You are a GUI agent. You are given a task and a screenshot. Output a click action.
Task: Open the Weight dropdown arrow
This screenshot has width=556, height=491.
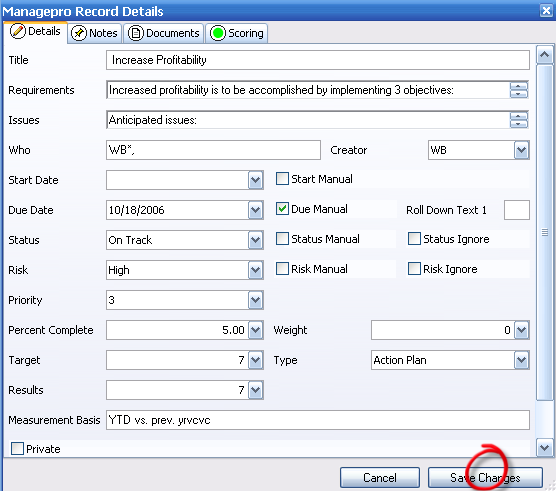click(x=521, y=330)
